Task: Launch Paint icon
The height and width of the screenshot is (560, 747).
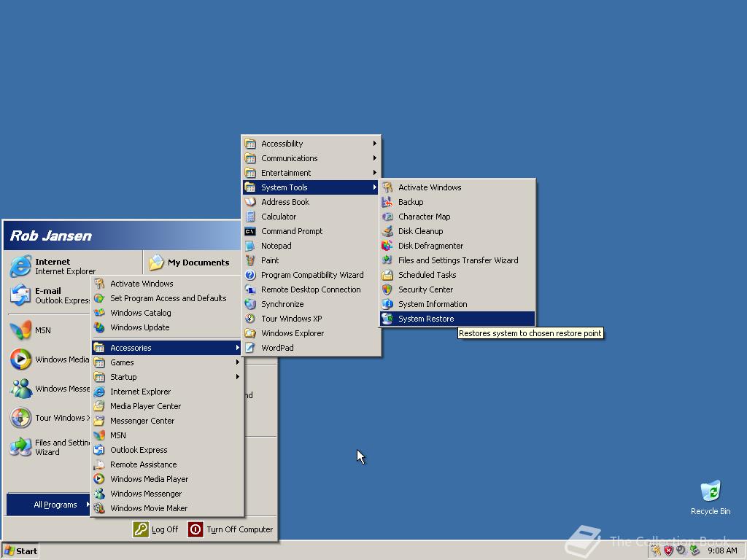Action: coord(250,260)
